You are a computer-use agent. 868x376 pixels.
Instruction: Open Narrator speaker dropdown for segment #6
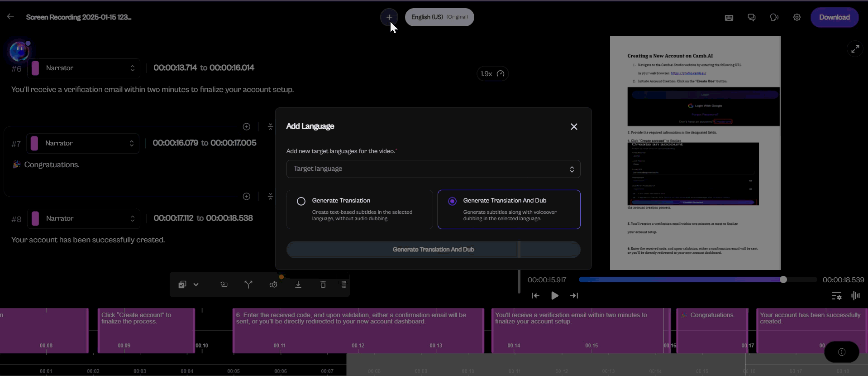[84, 68]
